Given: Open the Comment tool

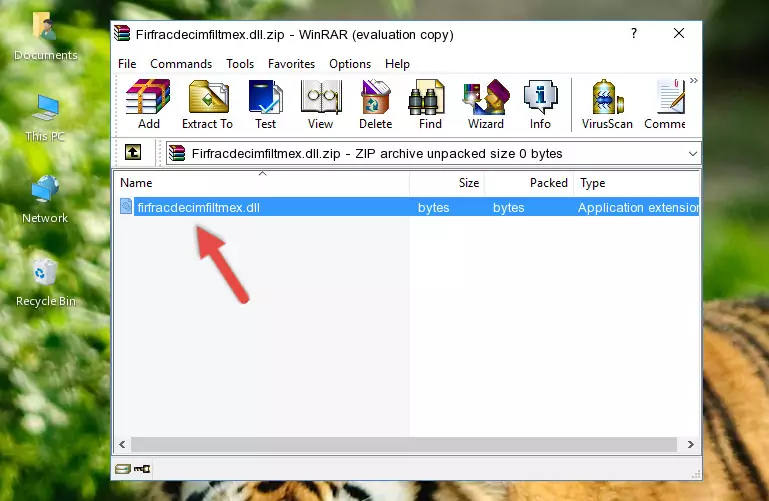Looking at the screenshot, I should pyautogui.click(x=665, y=104).
